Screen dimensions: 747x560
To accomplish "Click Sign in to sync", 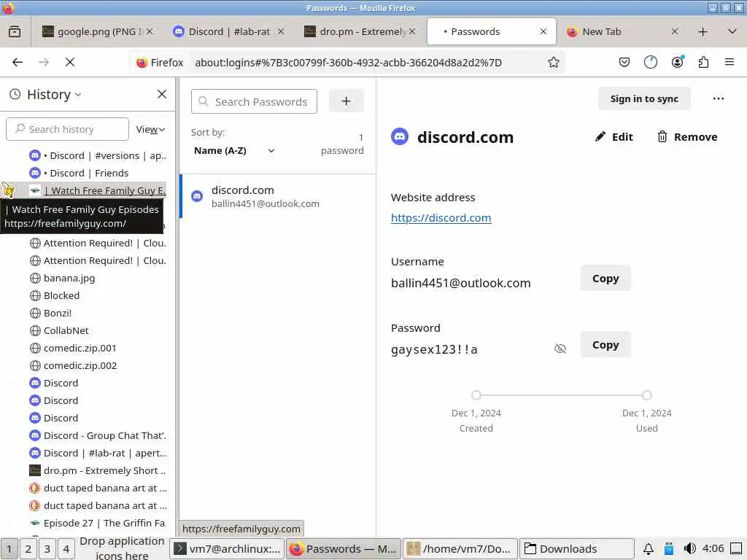I will point(644,98).
